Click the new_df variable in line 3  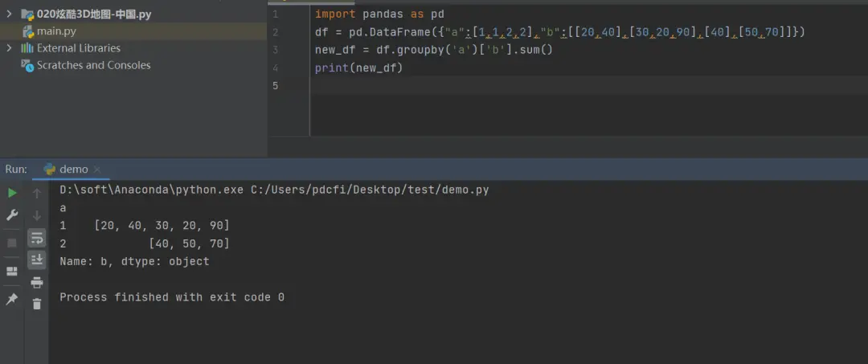pos(335,51)
